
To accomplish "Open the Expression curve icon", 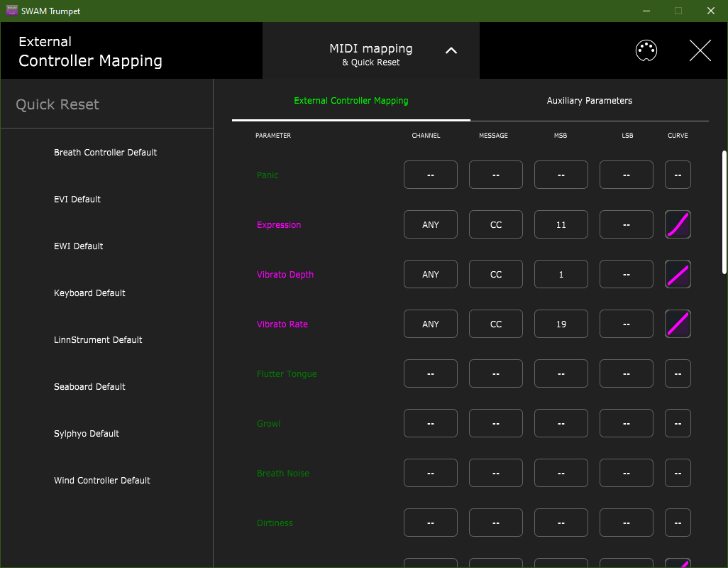I will pyautogui.click(x=678, y=224).
